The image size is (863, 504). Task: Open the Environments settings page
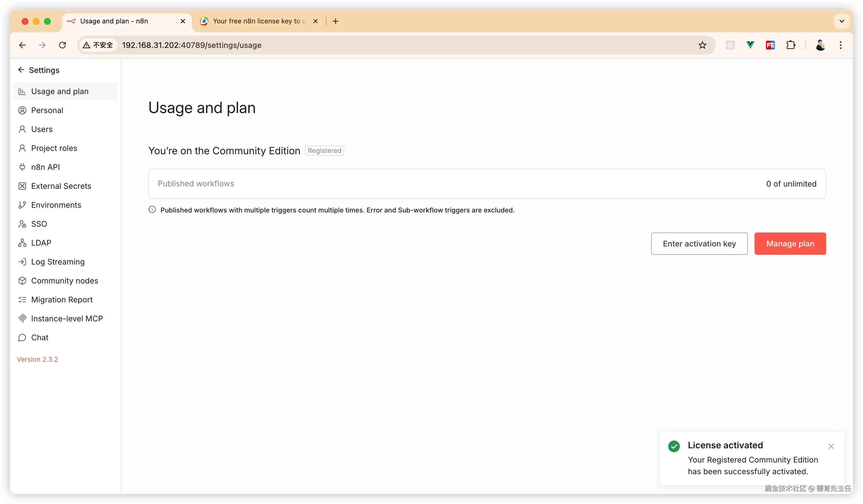[56, 205]
